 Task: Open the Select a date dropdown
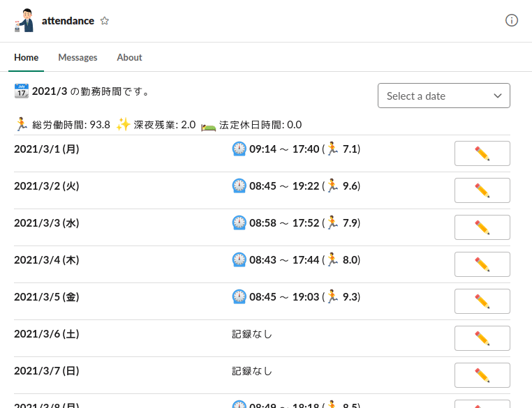pyautogui.click(x=443, y=96)
